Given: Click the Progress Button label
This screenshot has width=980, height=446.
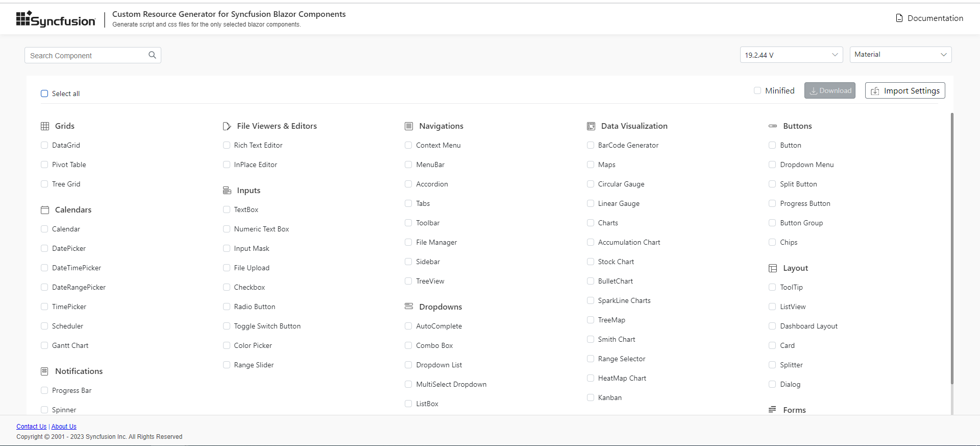Looking at the screenshot, I should pos(805,203).
